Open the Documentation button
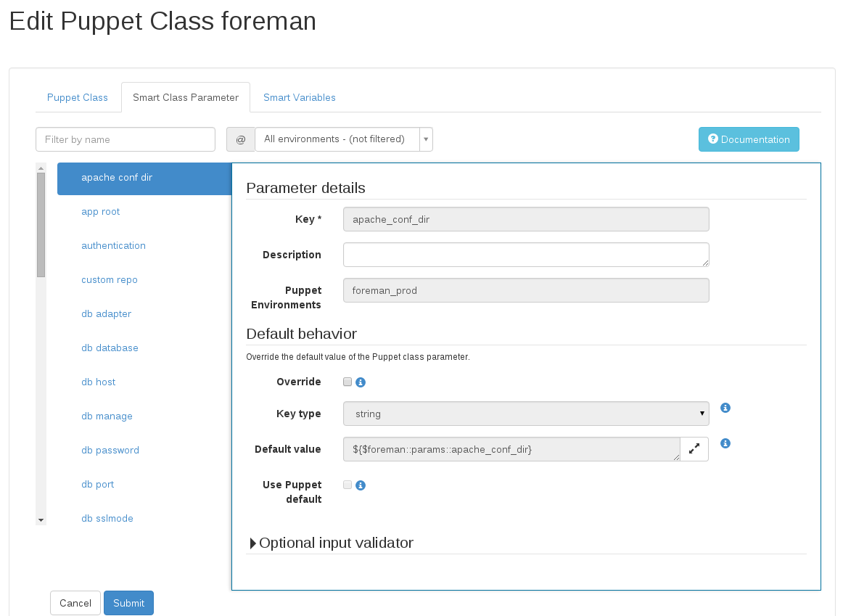 [x=749, y=139]
